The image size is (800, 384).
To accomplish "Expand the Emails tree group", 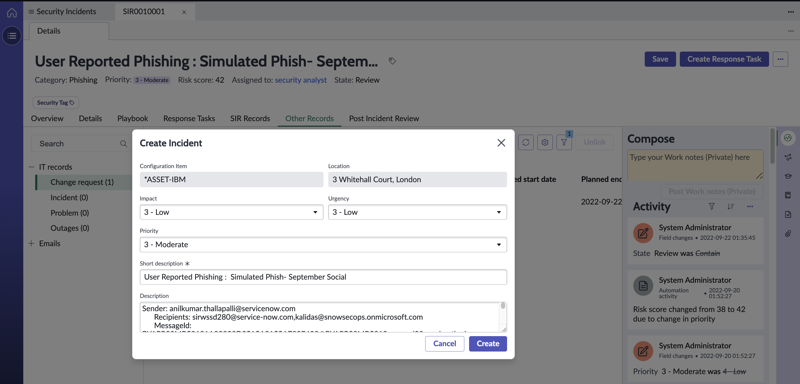I will click(31, 244).
